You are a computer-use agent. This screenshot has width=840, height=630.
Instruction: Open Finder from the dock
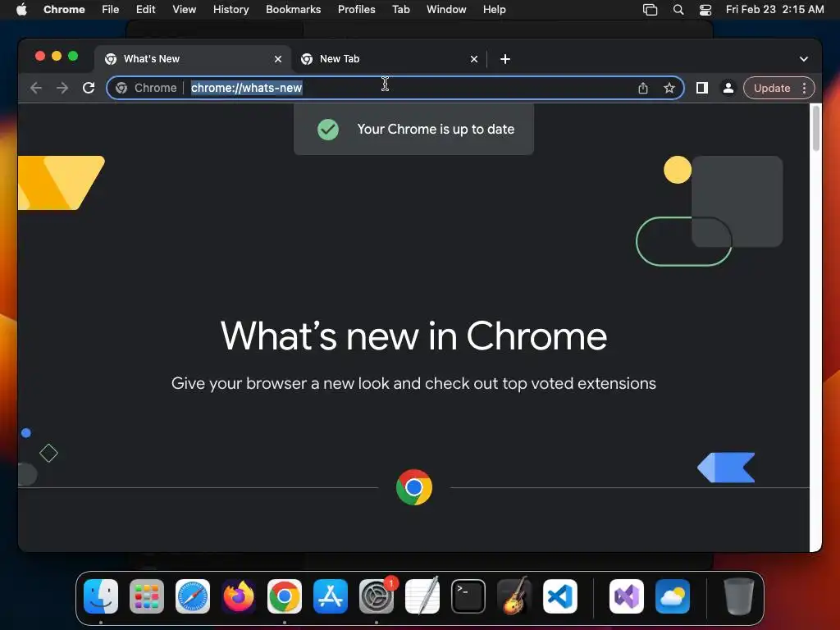pos(101,596)
